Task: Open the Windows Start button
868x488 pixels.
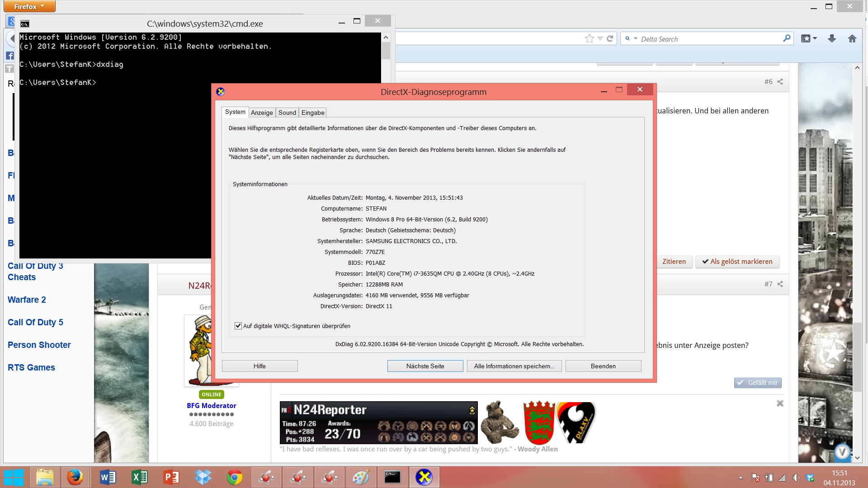Action: (x=14, y=477)
